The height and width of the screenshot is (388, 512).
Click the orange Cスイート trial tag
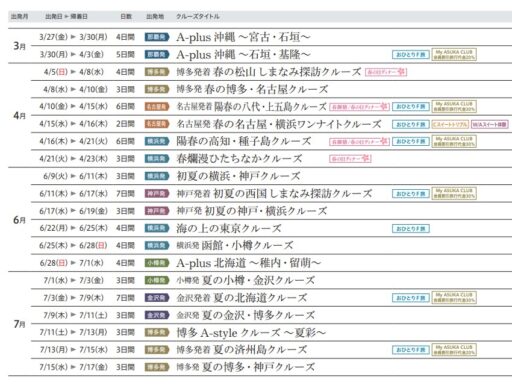(x=450, y=124)
